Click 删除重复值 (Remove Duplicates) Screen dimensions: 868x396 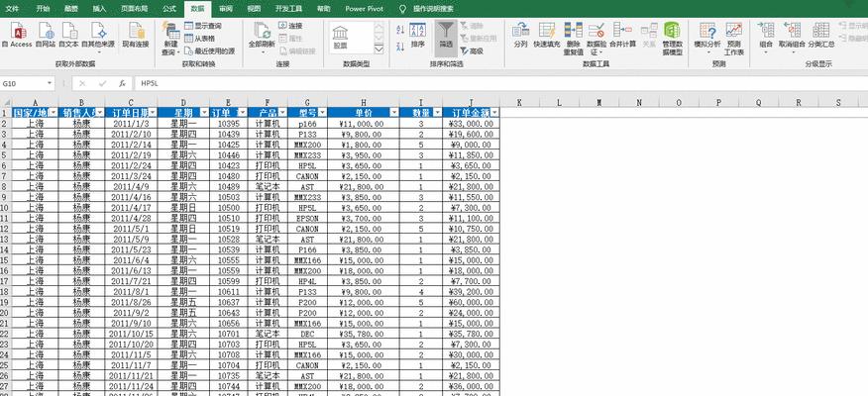573,39
